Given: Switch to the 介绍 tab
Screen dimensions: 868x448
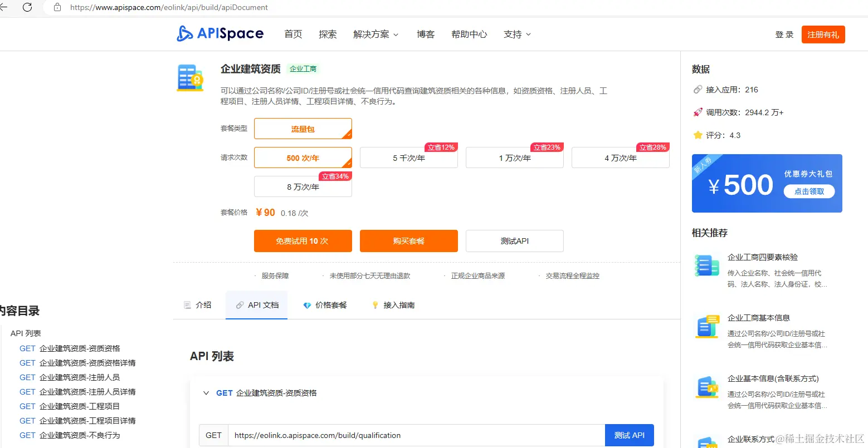Looking at the screenshot, I should pos(198,305).
